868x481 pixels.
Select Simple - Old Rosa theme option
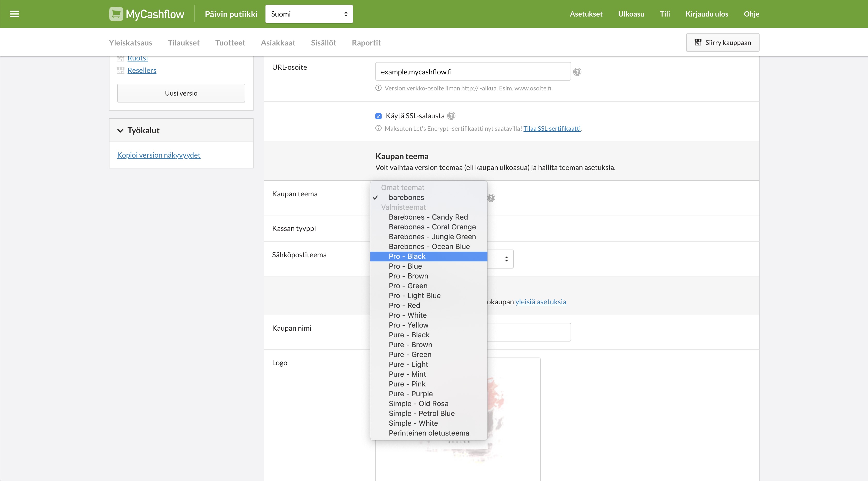click(x=418, y=404)
